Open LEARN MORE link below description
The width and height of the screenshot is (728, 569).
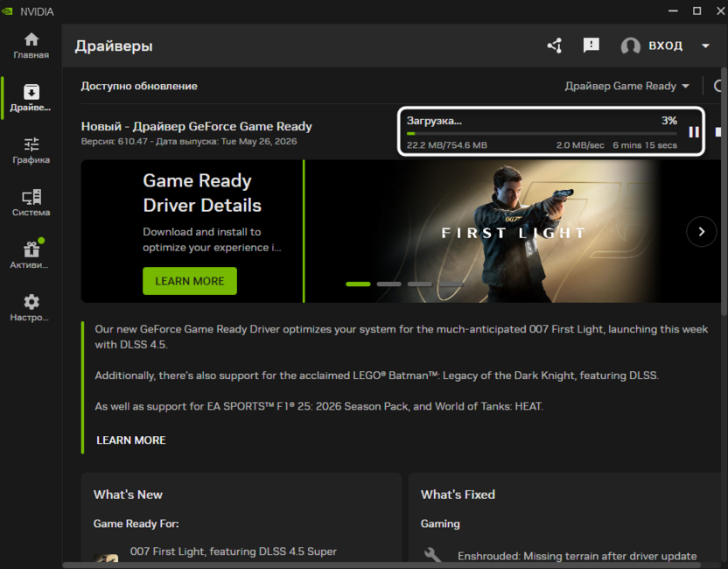[x=131, y=439]
